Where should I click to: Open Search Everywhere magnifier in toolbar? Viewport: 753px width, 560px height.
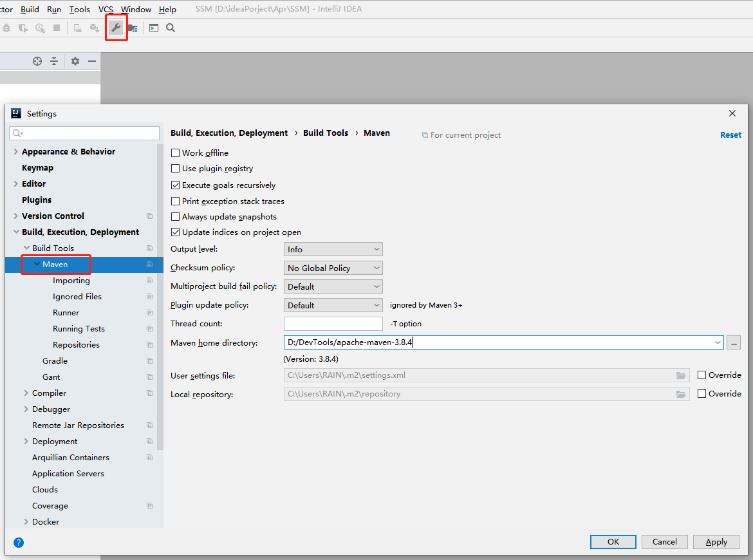click(x=171, y=28)
